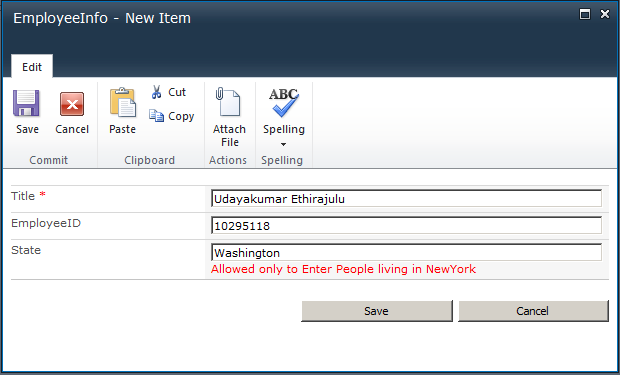Run the ABC Spelling check icon
Screen dimensions: 620x375
point(284,102)
